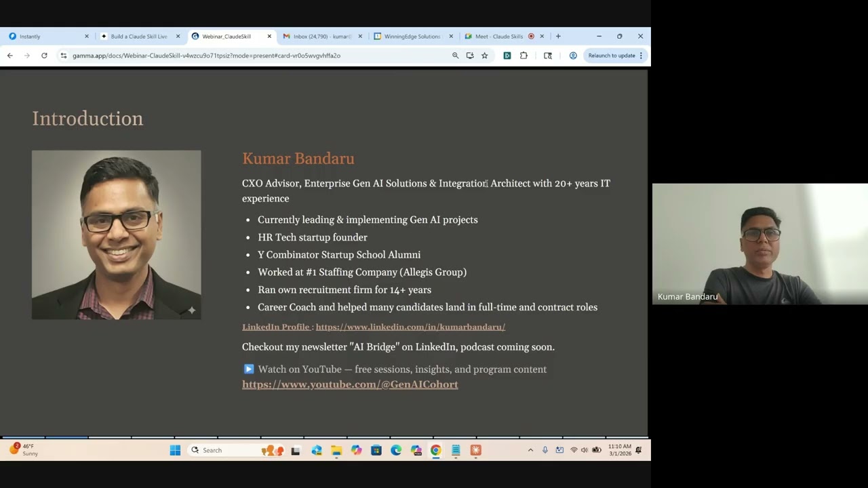Open the battery status tray icon
The width and height of the screenshot is (868, 488).
(597, 450)
